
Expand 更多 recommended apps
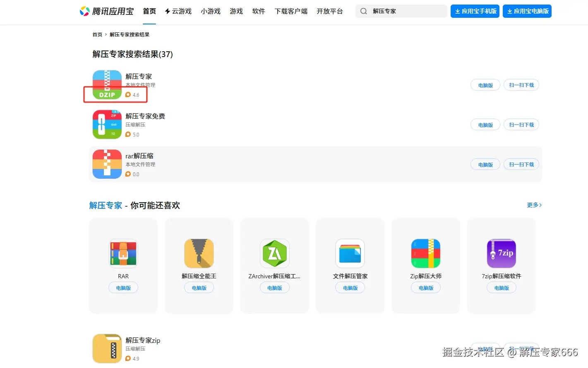[x=534, y=205]
